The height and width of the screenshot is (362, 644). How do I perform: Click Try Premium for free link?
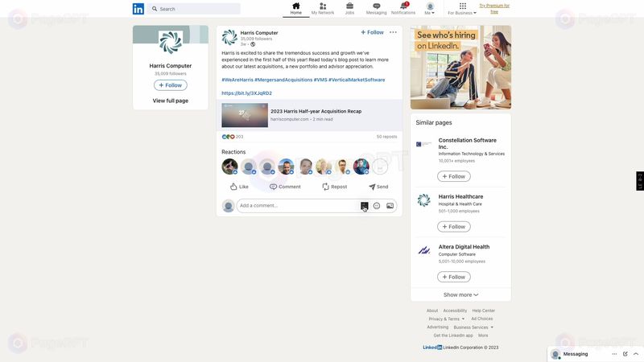point(494,9)
